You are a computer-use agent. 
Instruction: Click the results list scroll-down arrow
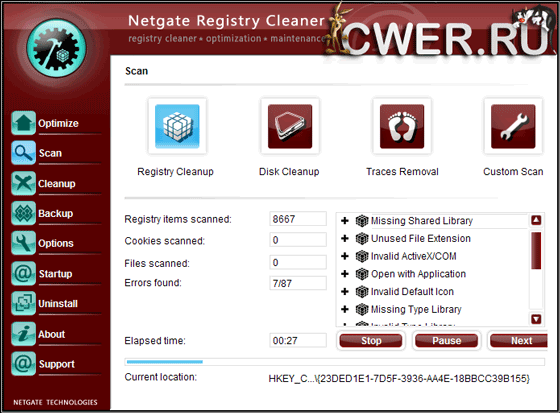tap(536, 319)
